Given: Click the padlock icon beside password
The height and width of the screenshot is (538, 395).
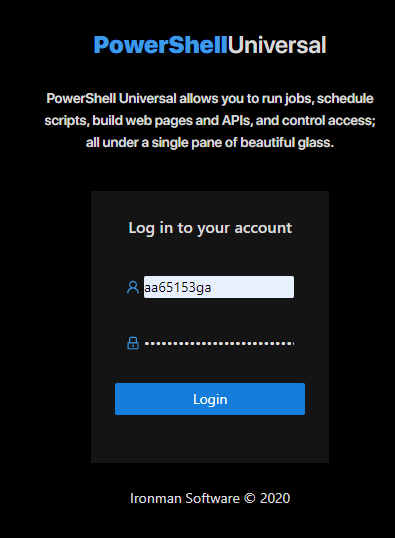Looking at the screenshot, I should pos(133,343).
